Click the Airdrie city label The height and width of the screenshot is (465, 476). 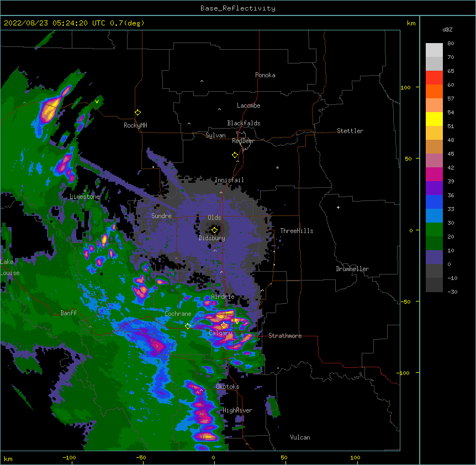[x=223, y=297]
